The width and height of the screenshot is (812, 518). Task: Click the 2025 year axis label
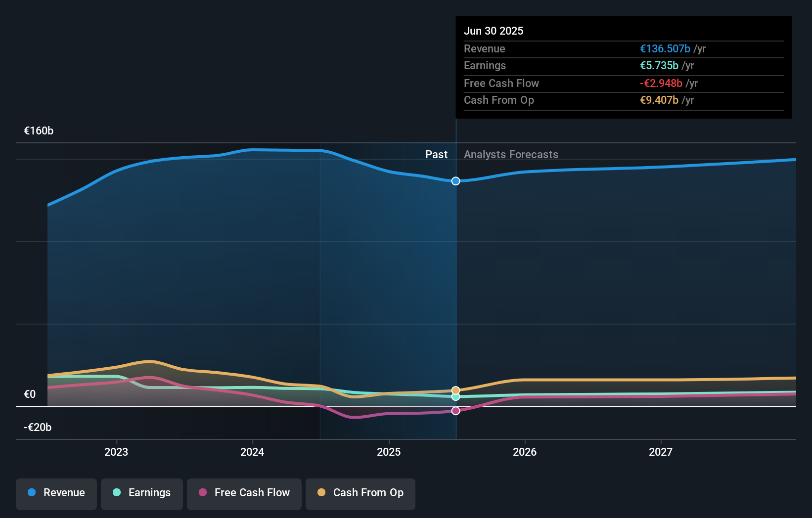pyautogui.click(x=389, y=451)
